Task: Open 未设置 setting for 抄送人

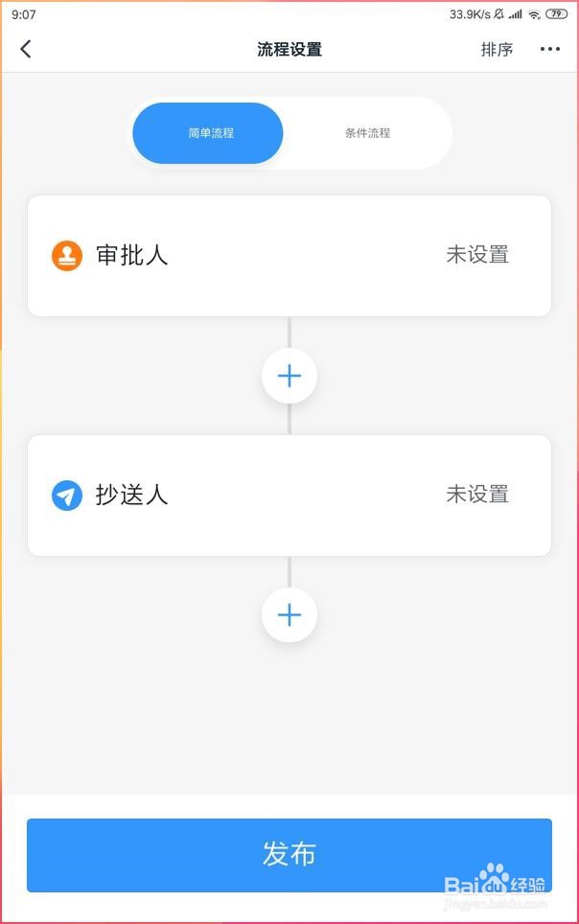Action: pos(477,495)
